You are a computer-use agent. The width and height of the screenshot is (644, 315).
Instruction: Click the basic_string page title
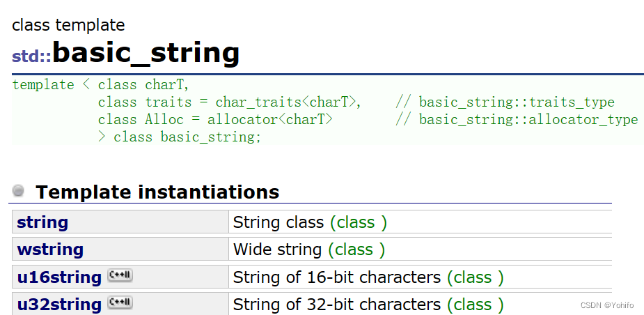146,53
